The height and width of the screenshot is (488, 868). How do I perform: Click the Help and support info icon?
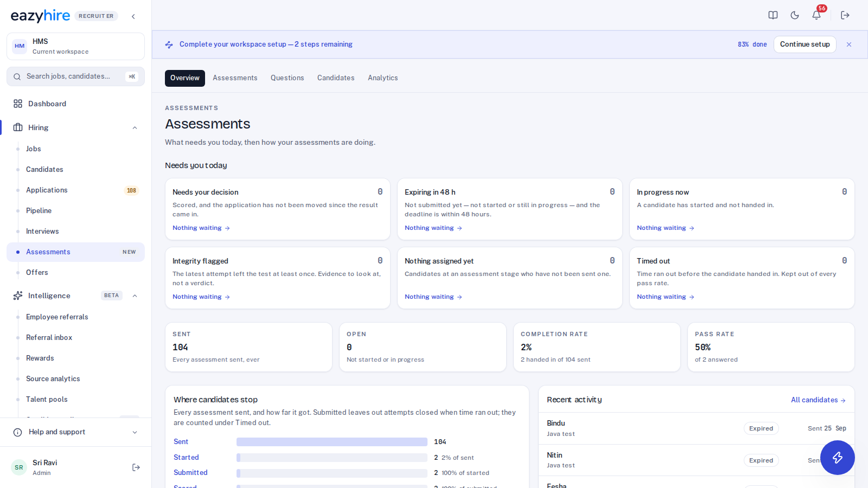(x=18, y=432)
